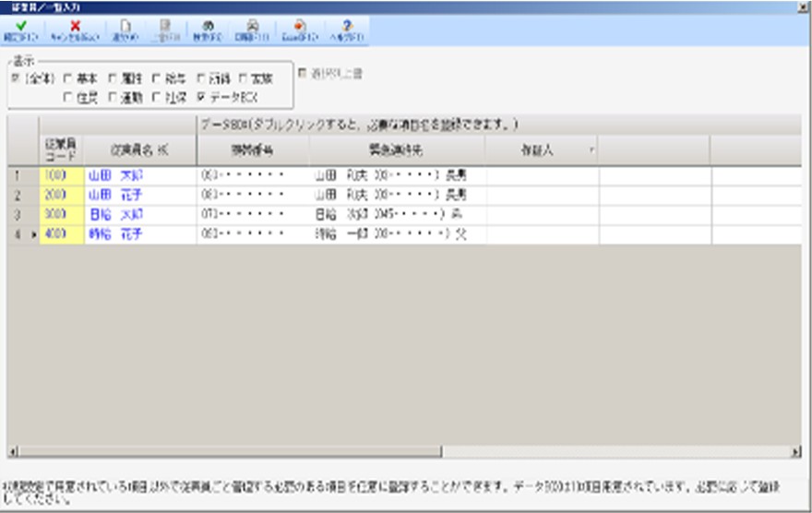Click the binoculars 検索 search icon
Viewport: 812px width, 513px height.
(x=209, y=29)
